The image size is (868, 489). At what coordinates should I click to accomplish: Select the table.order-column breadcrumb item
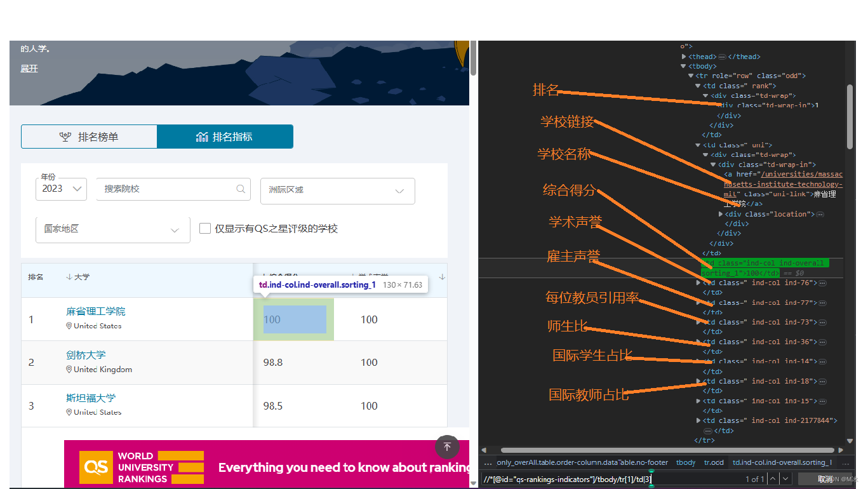click(x=583, y=463)
